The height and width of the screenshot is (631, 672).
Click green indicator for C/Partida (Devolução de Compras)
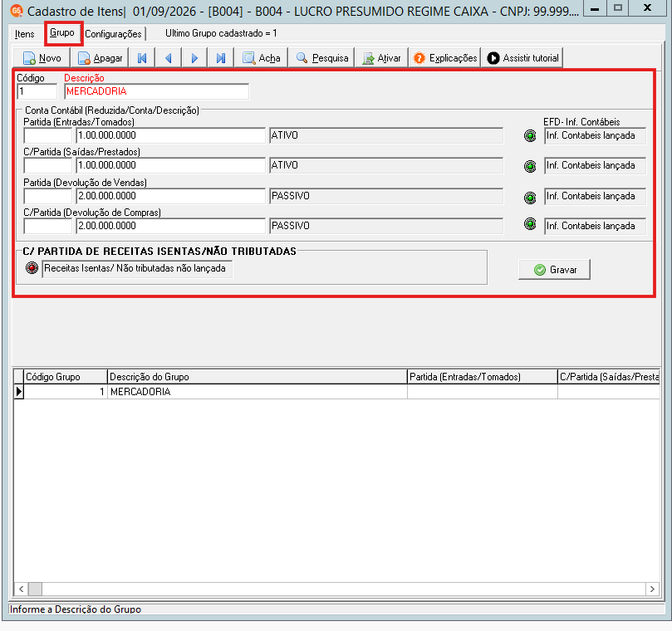[530, 223]
